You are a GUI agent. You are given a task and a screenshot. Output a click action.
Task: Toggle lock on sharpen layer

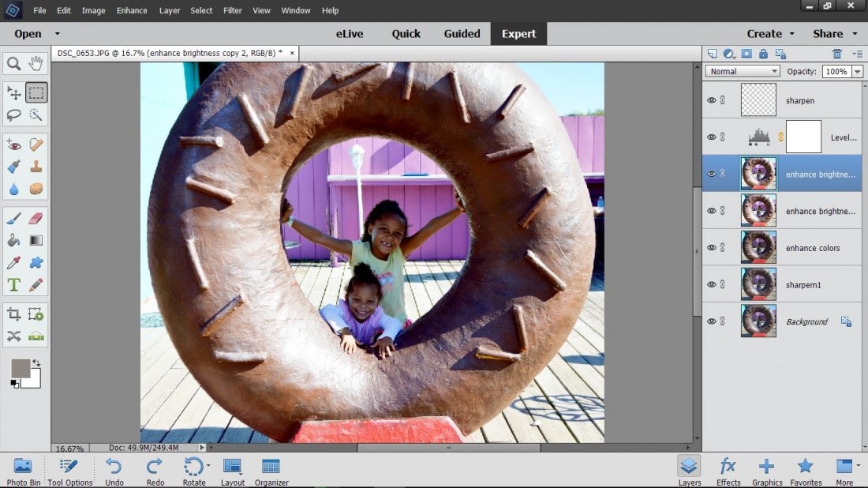click(x=722, y=100)
